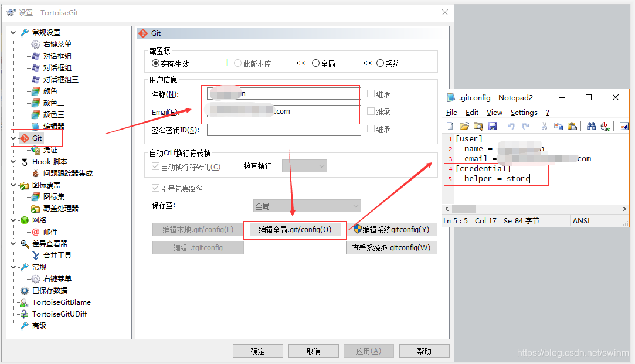Open 右键菜单 under 常规设置 in settings tree
This screenshot has height=364, width=635.
(x=57, y=44)
